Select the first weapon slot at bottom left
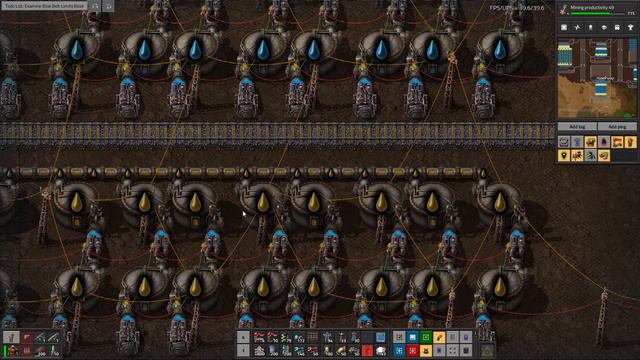The width and height of the screenshot is (640, 360). click(11, 337)
